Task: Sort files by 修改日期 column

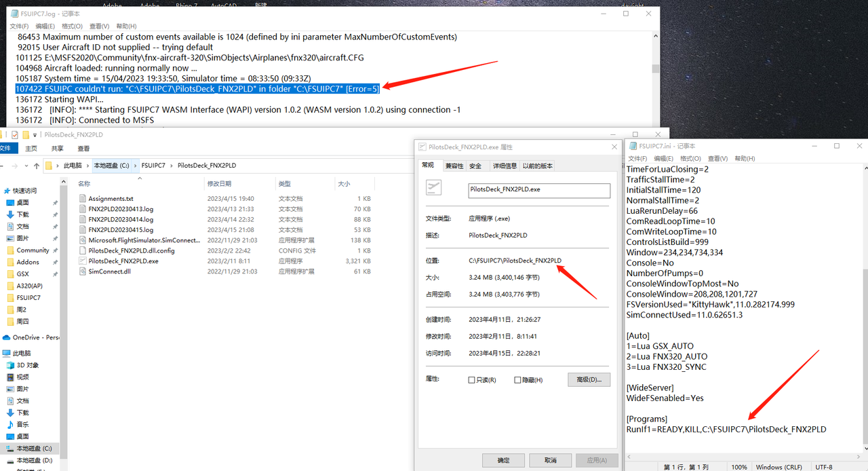Action: (x=219, y=184)
